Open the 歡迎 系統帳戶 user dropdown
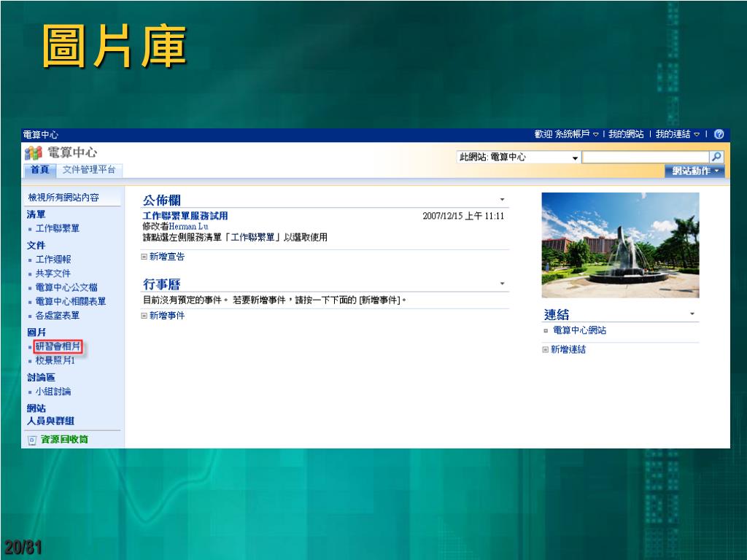The image size is (747, 560). [566, 134]
